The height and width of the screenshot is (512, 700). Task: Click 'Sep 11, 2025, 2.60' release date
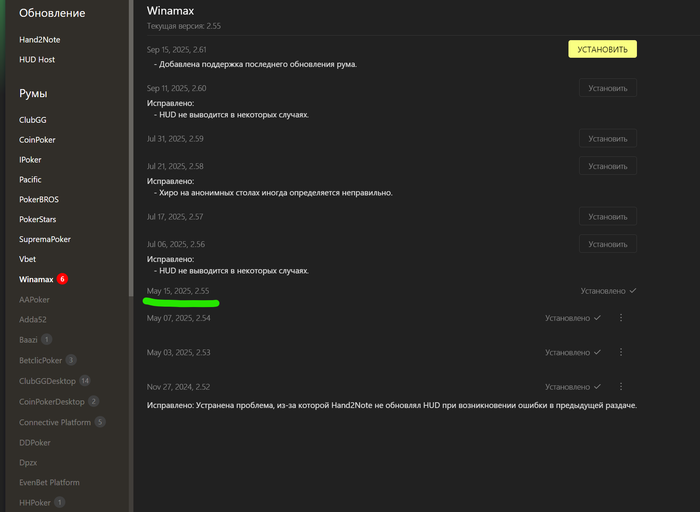(176, 88)
